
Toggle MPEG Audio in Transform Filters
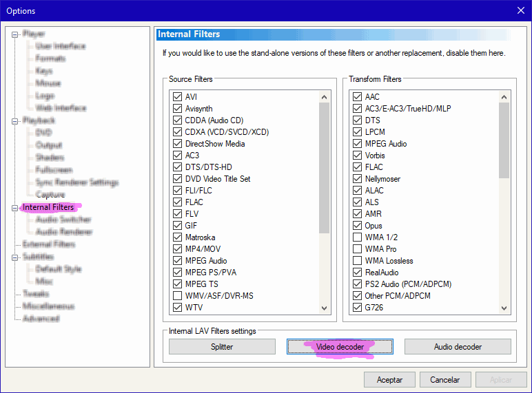pos(357,144)
